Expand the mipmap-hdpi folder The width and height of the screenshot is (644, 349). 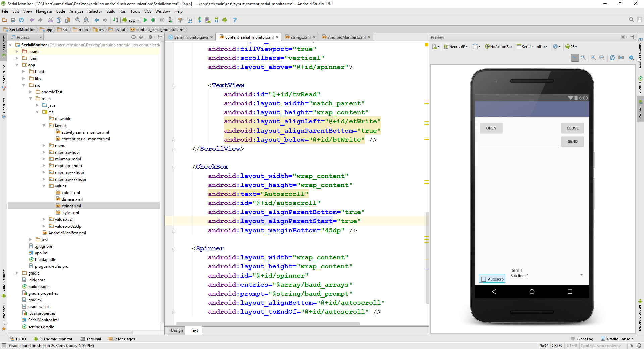44,152
